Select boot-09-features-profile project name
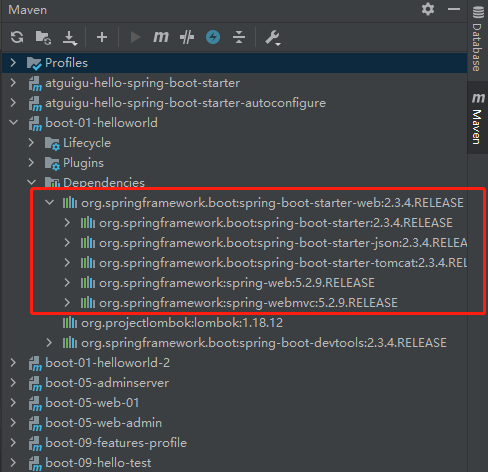The image size is (488, 472). point(116,443)
